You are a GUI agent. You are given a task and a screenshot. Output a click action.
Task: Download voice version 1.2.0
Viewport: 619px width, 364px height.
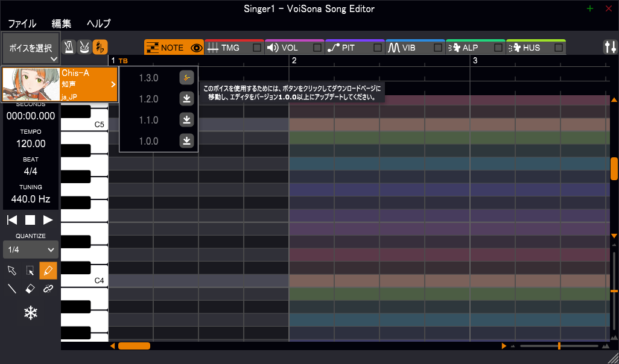(187, 99)
